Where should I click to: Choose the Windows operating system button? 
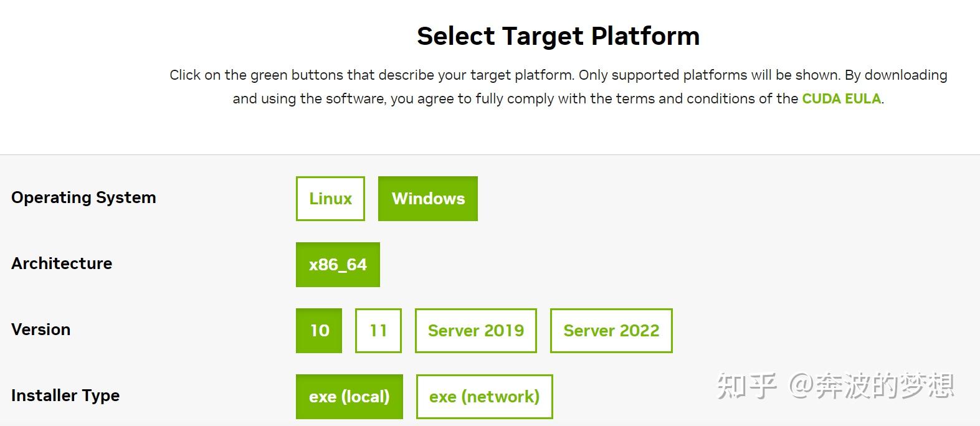pyautogui.click(x=428, y=199)
